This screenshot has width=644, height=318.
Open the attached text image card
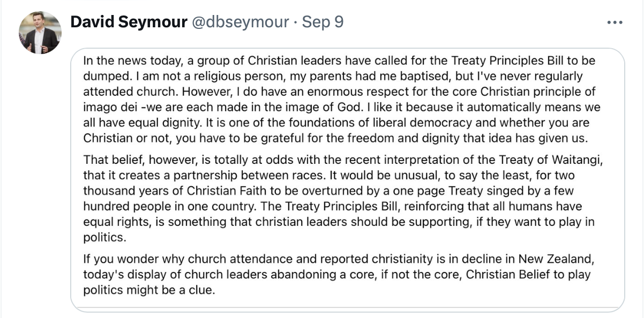(347, 180)
